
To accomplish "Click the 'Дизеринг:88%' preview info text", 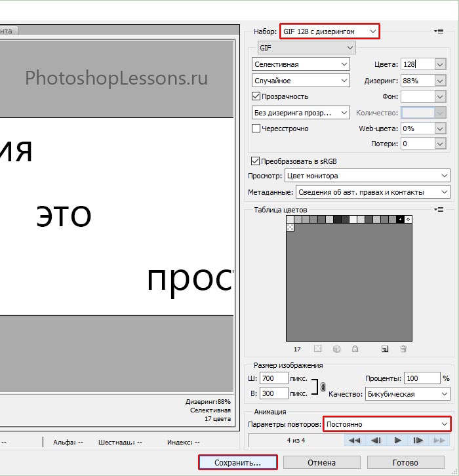I will [208, 402].
